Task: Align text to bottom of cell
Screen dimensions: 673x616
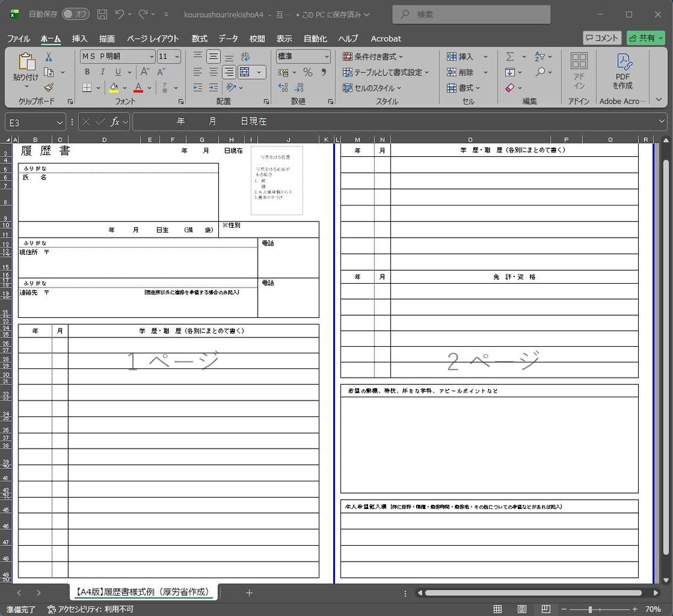Action: click(x=229, y=56)
